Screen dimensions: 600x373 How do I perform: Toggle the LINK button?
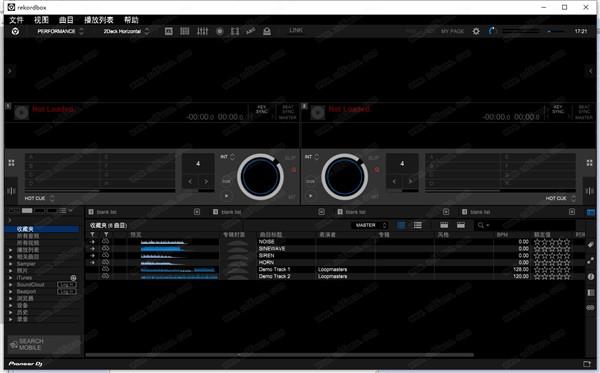point(296,30)
